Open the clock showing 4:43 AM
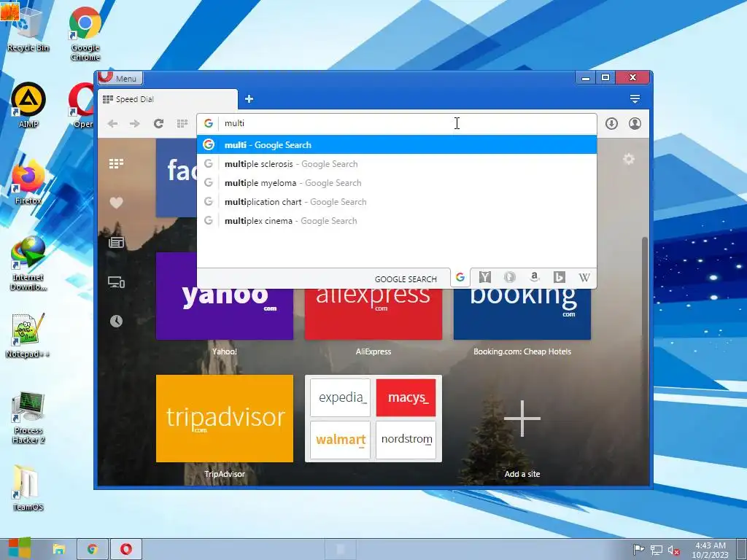The height and width of the screenshot is (560, 747). click(711, 550)
